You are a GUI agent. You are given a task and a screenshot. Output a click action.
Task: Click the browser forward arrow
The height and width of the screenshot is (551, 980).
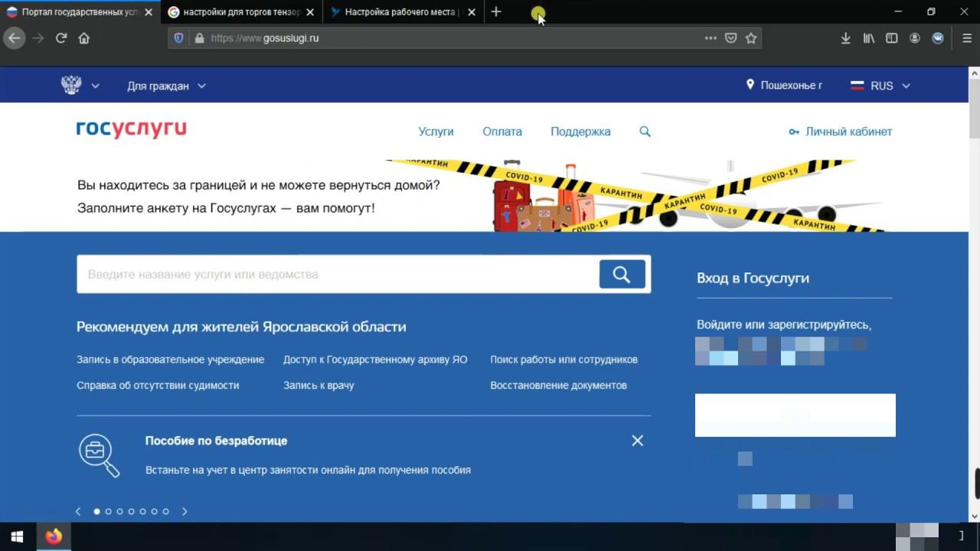tap(38, 38)
